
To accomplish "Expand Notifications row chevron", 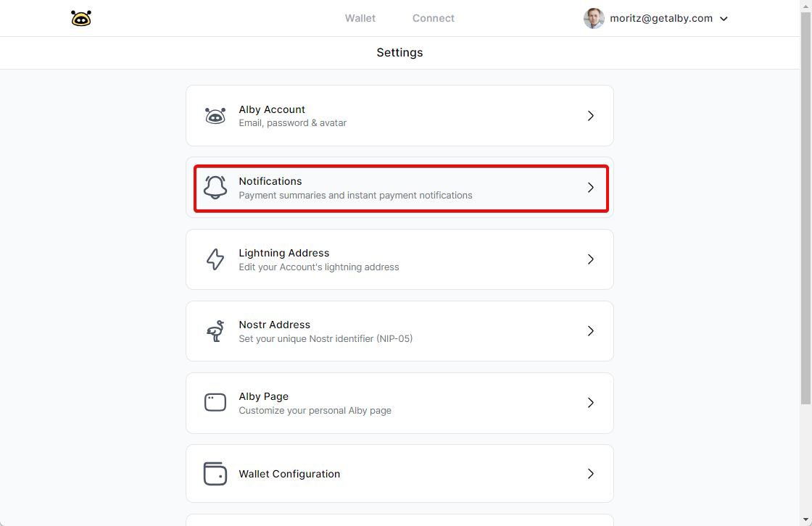I will click(x=591, y=188).
